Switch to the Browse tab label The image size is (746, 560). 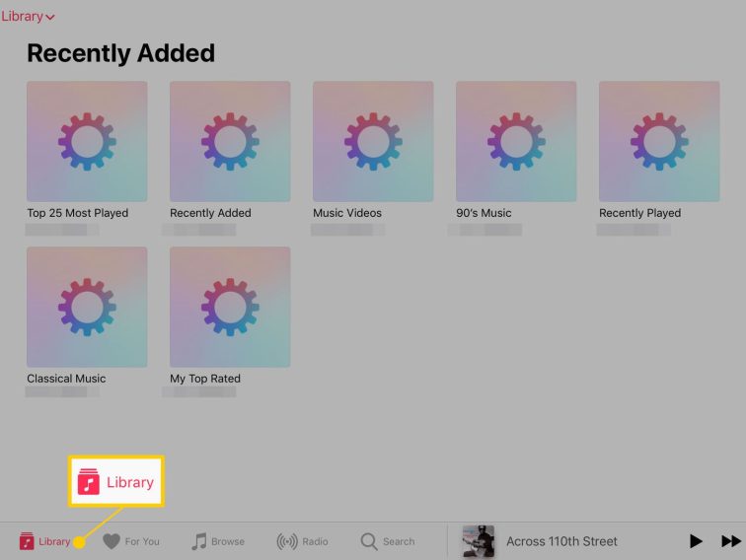point(228,541)
